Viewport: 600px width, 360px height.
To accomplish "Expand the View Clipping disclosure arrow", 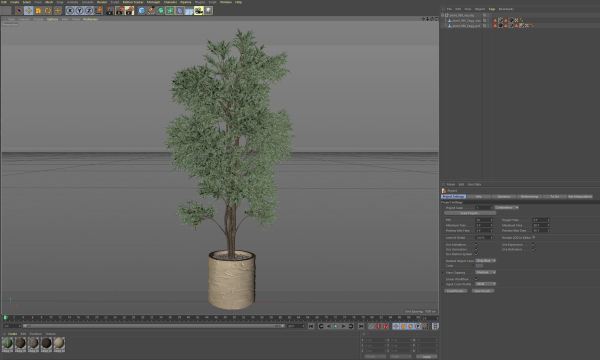I will coord(443,272).
